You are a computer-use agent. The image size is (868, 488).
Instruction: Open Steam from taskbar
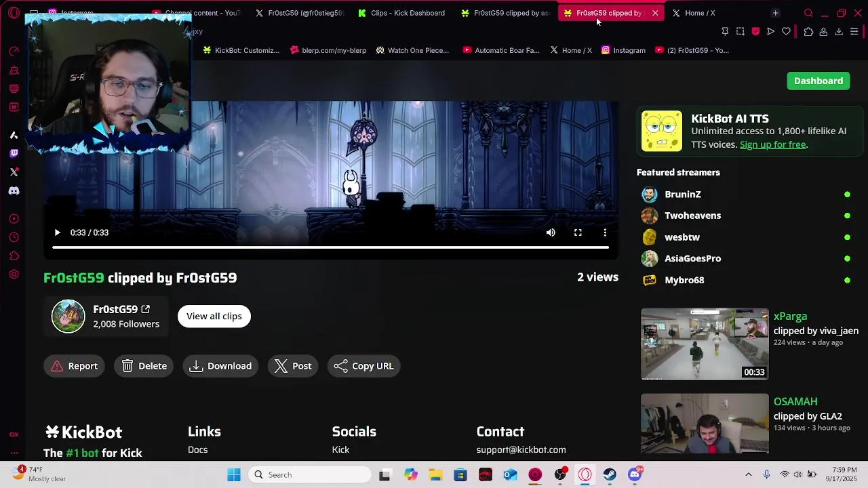pos(610,475)
